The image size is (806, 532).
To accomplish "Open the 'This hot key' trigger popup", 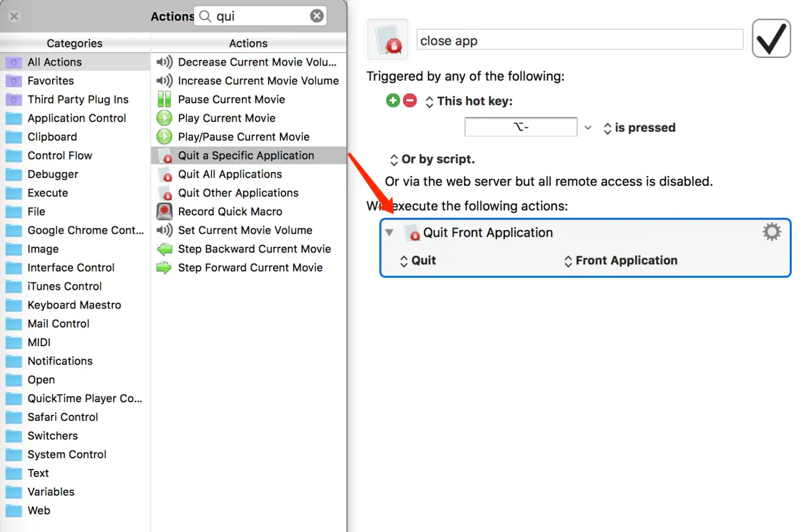I will pyautogui.click(x=469, y=101).
